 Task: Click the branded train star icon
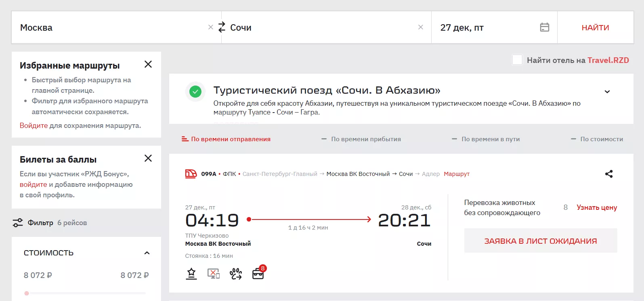[x=191, y=274]
